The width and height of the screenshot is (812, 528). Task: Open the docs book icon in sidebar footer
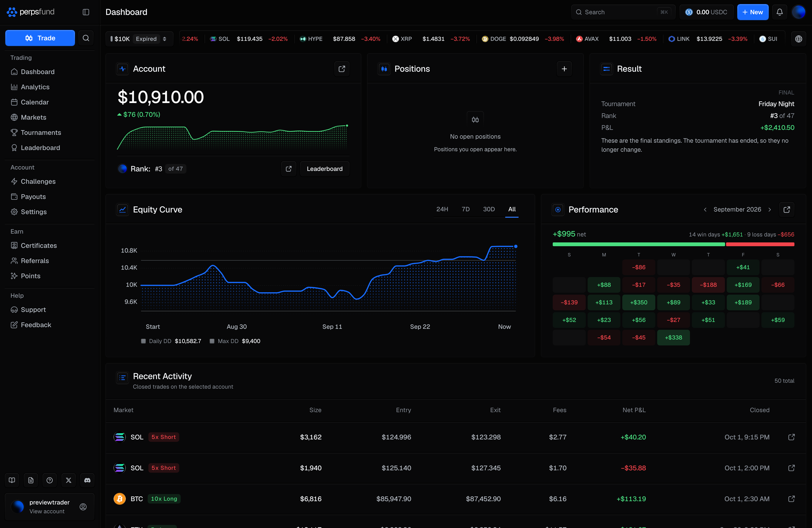click(x=12, y=480)
